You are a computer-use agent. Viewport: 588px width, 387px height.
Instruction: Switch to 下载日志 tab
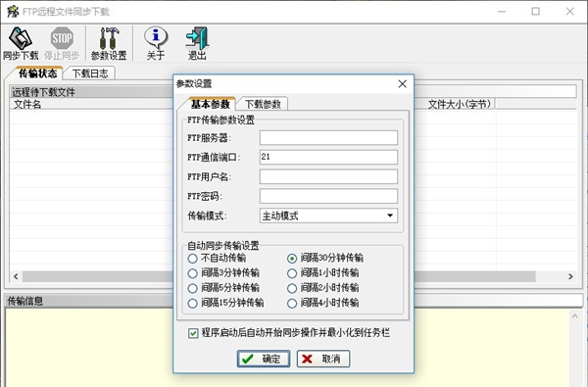click(x=89, y=73)
